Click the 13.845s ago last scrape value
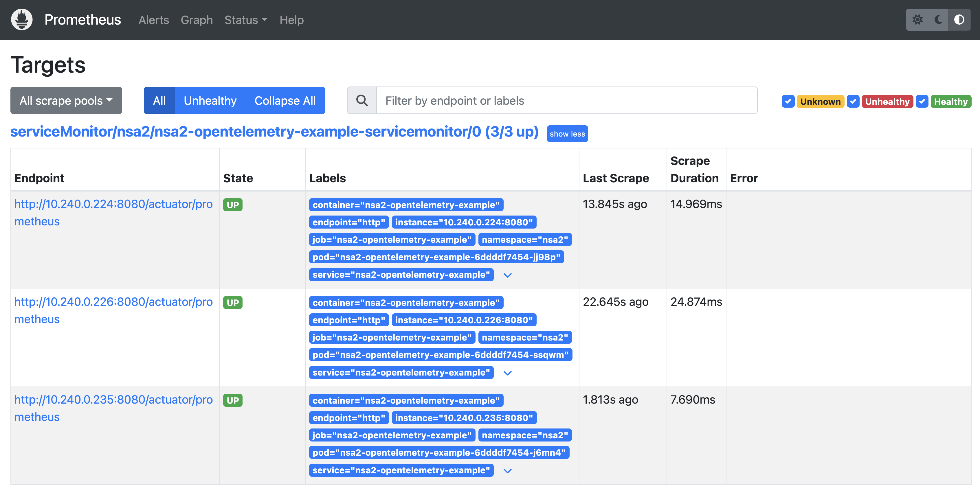 tap(615, 204)
